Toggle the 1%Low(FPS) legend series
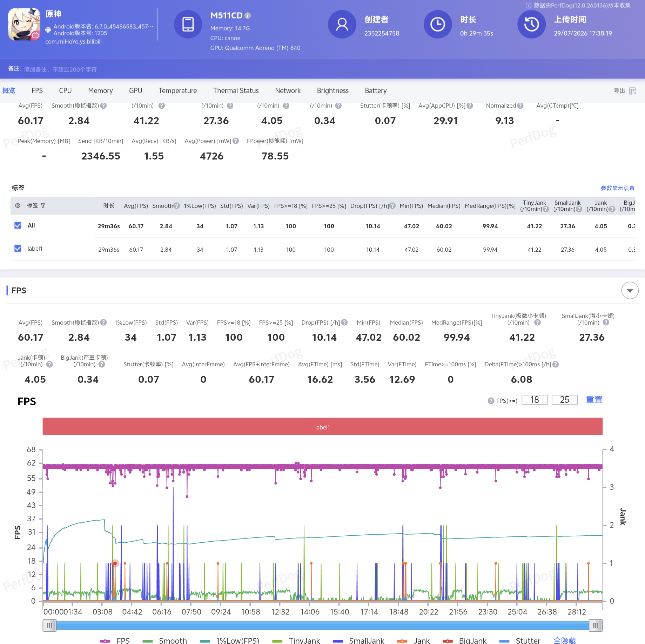Image resolution: width=645 pixels, height=644 pixels. (229, 640)
